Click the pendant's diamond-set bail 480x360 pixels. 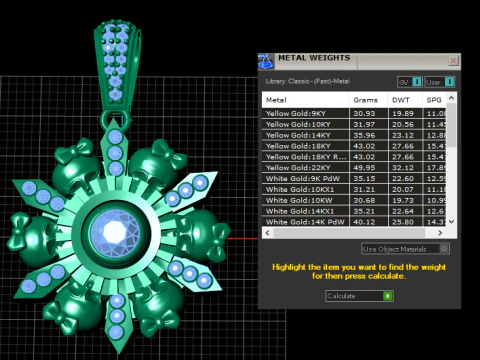tap(117, 65)
